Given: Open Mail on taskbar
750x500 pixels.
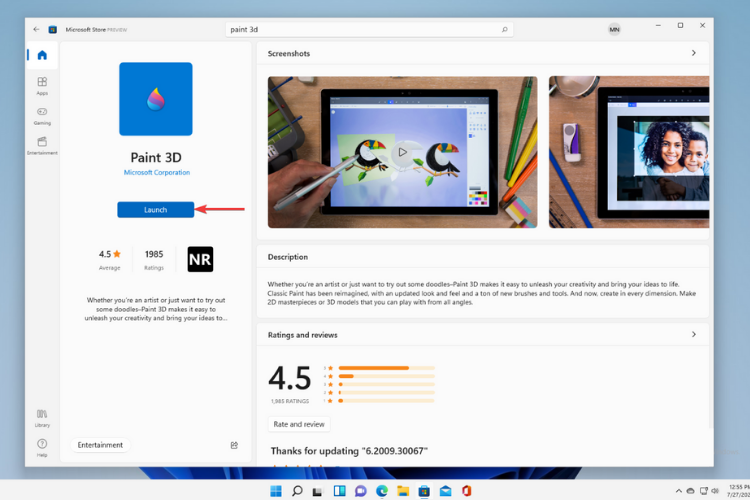Looking at the screenshot, I should click(445, 491).
